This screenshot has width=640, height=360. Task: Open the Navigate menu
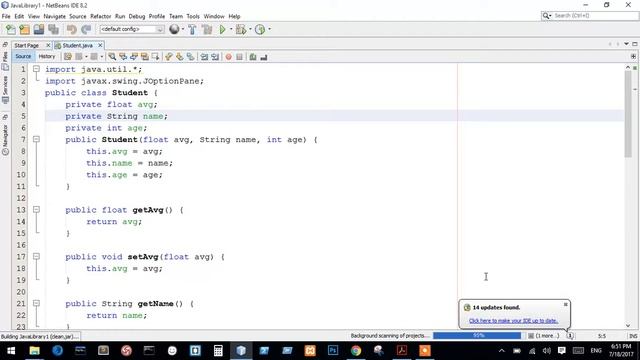(55, 16)
